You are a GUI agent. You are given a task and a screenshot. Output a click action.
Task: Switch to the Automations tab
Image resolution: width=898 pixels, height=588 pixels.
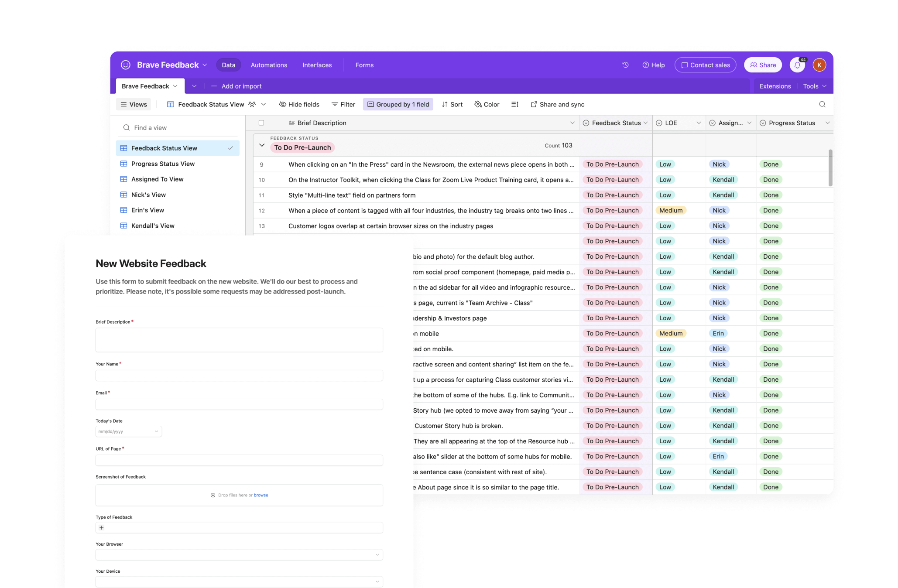point(269,65)
